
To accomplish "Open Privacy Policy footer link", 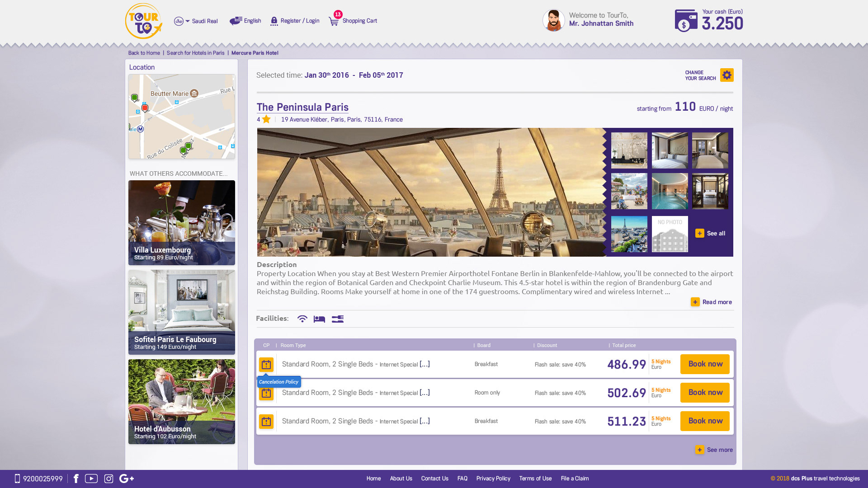I will 493,479.
